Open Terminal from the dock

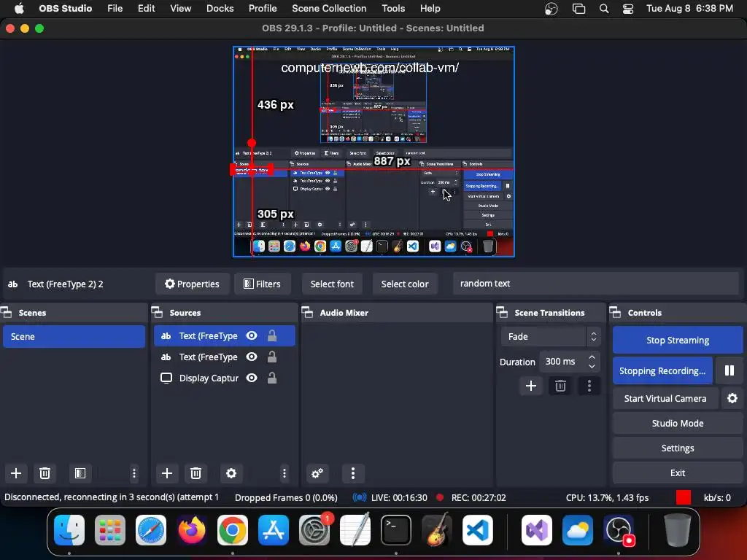396,530
